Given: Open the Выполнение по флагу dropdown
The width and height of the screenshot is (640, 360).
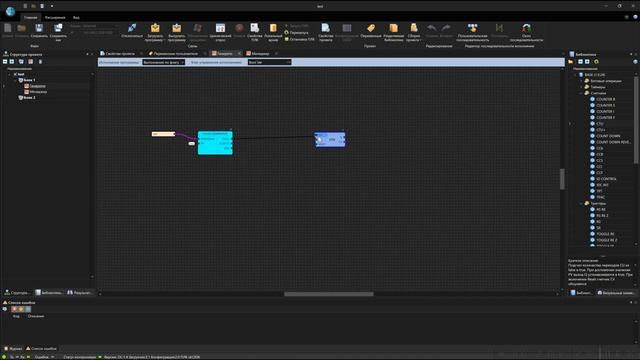Looking at the screenshot, I should pyautogui.click(x=163, y=62).
